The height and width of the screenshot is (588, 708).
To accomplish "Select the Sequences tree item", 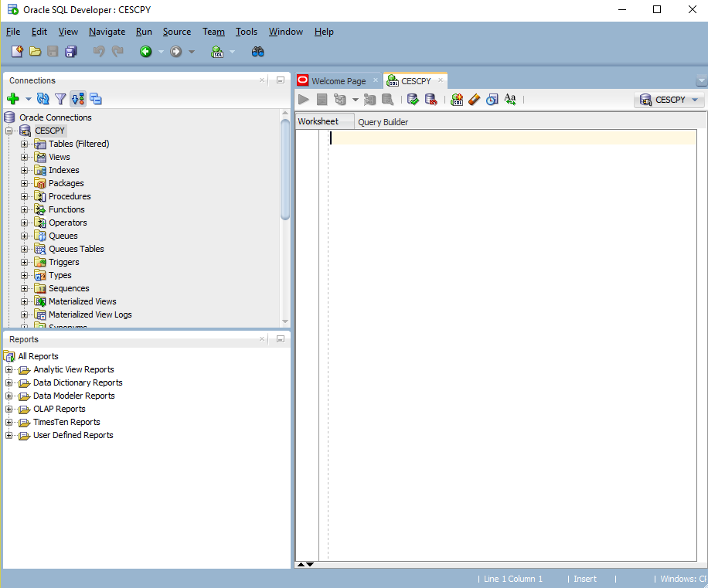I will point(69,288).
